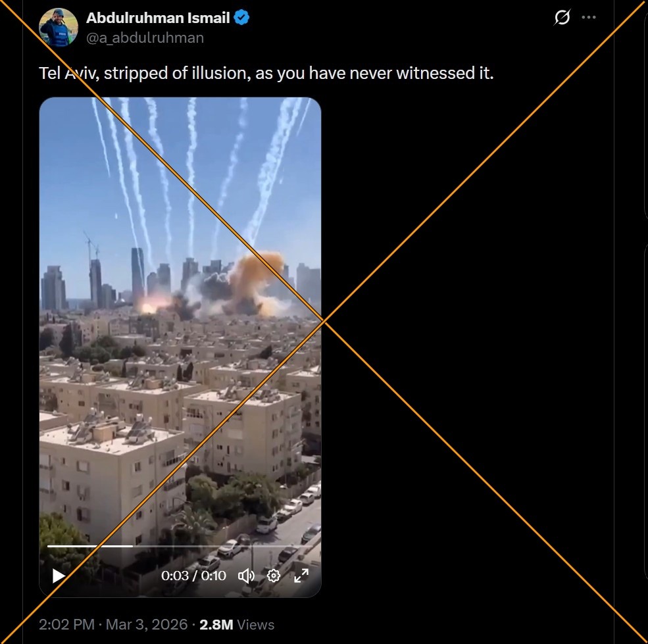The width and height of the screenshot is (648, 644).
Task: Open the @a_abdulruhman handle link
Action: [x=145, y=37]
